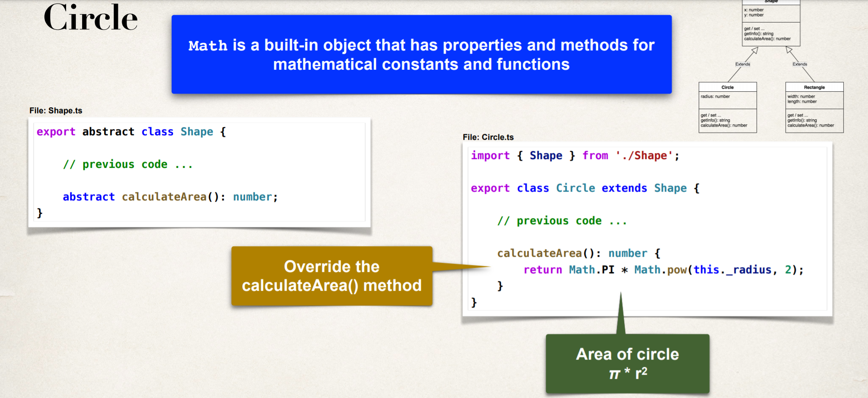This screenshot has width=868, height=398.
Task: Select "abstract calculateArea(): number;" line
Action: [170, 197]
